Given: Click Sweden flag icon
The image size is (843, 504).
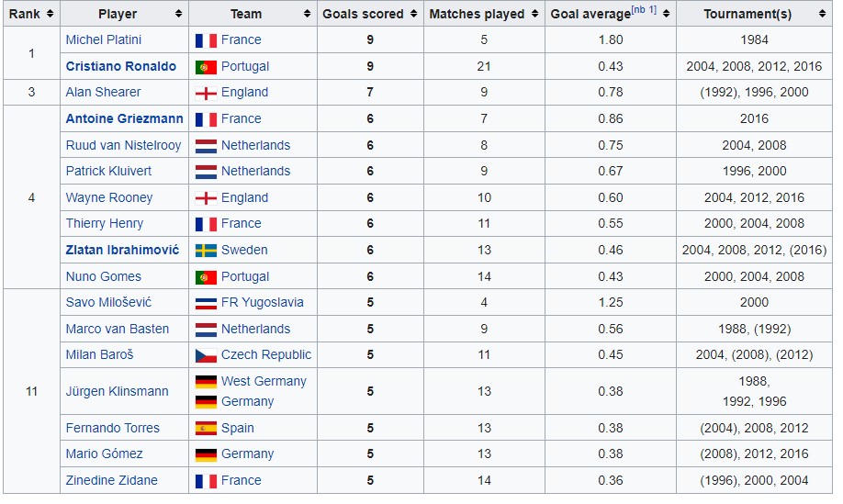Looking at the screenshot, I should (206, 251).
